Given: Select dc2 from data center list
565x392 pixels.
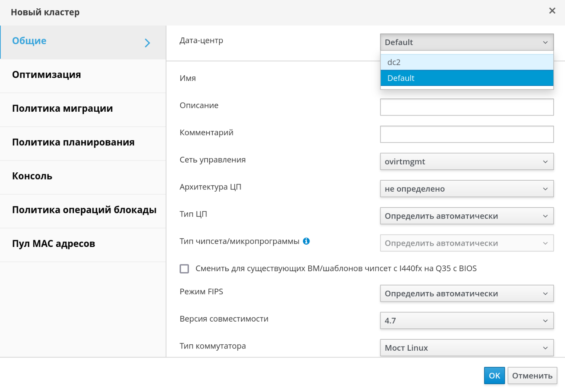Looking at the screenshot, I should point(467,62).
